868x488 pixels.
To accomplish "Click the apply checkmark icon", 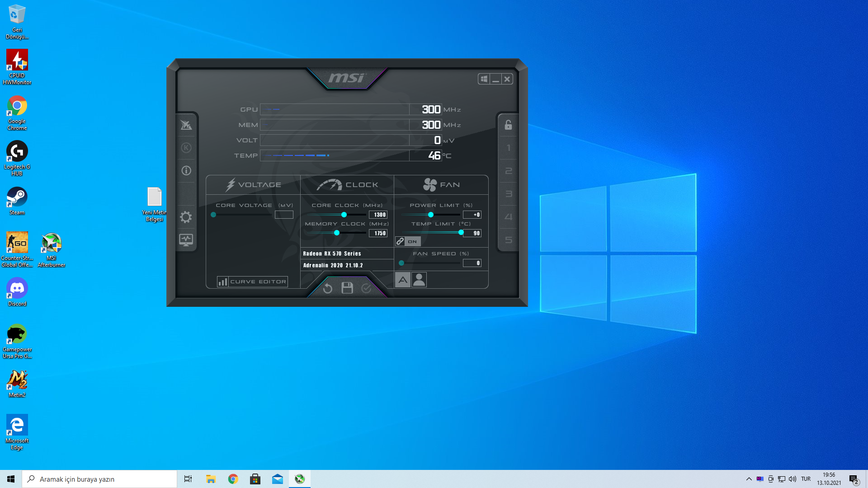I will pyautogui.click(x=366, y=288).
